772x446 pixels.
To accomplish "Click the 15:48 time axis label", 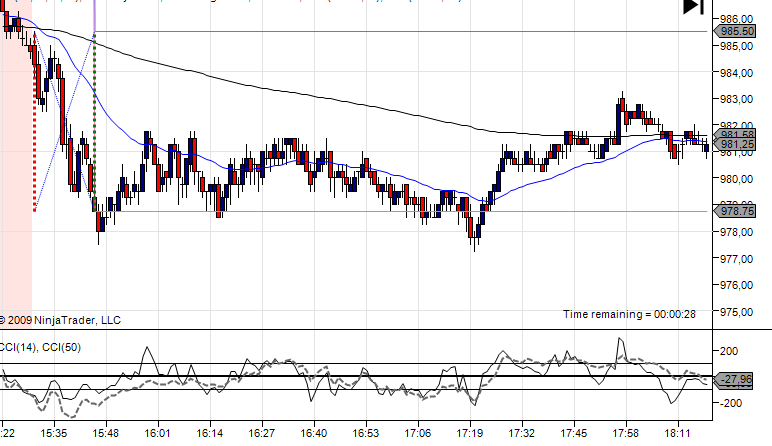I will pos(105,434).
